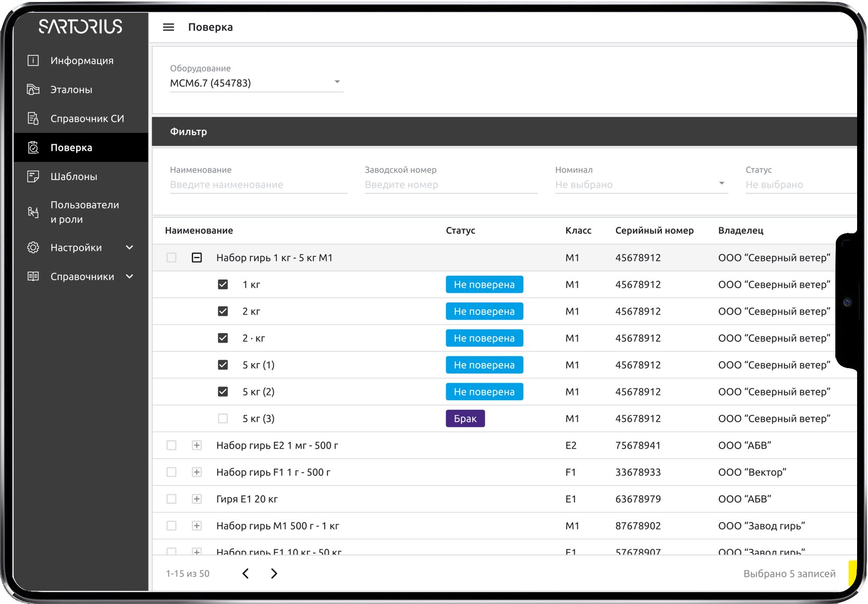Collapse Набор гирь 1 кг - 5 кг M1
The height and width of the screenshot is (604, 868).
(197, 258)
